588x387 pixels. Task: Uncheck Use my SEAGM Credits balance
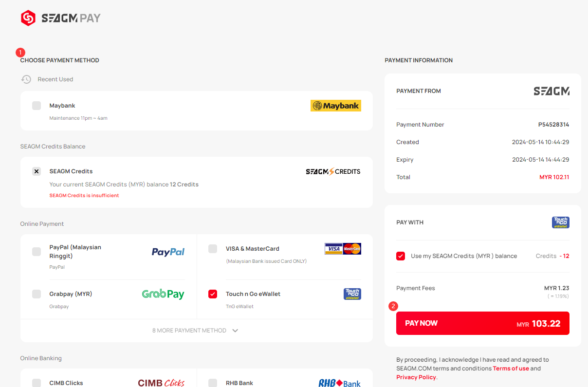point(401,256)
